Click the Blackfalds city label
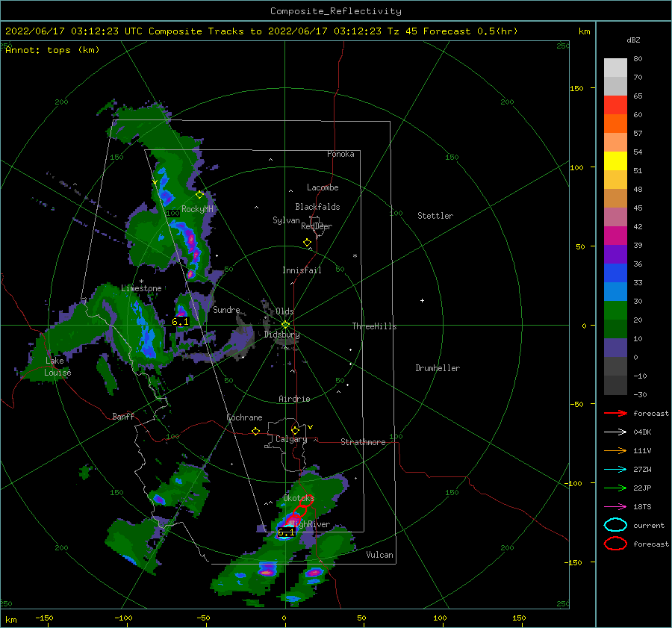This screenshot has width=672, height=628. point(317,207)
